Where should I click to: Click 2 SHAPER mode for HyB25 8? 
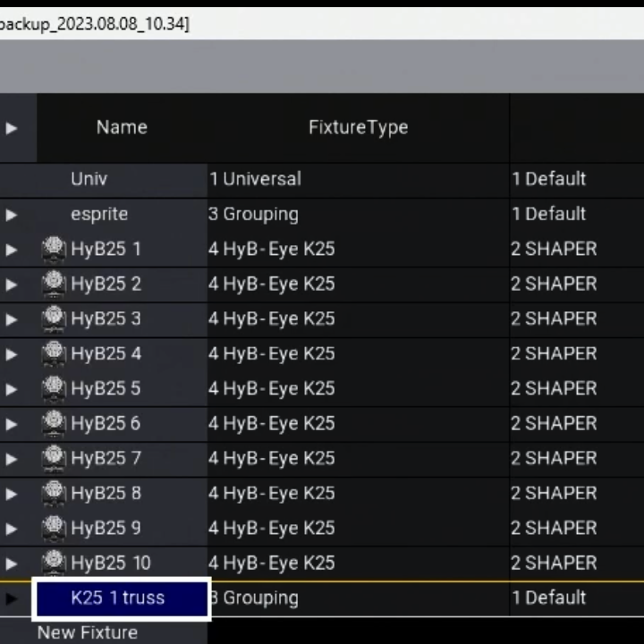coord(577,494)
